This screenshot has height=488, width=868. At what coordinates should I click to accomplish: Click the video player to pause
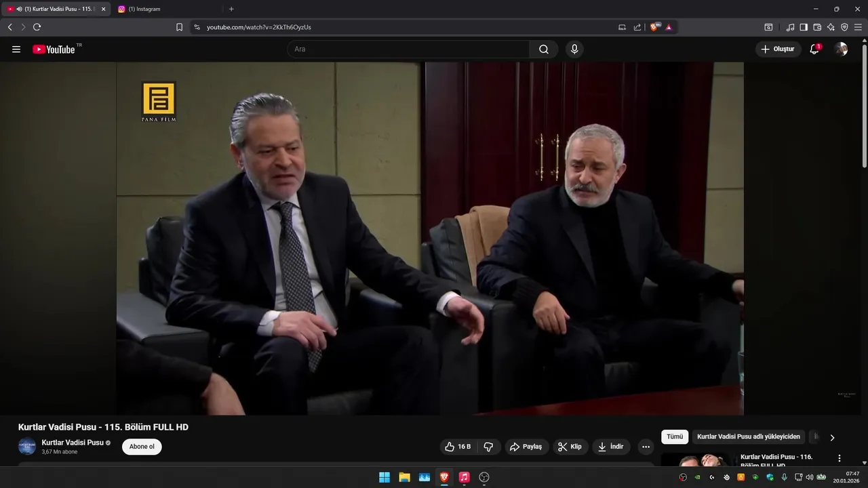[x=430, y=239]
